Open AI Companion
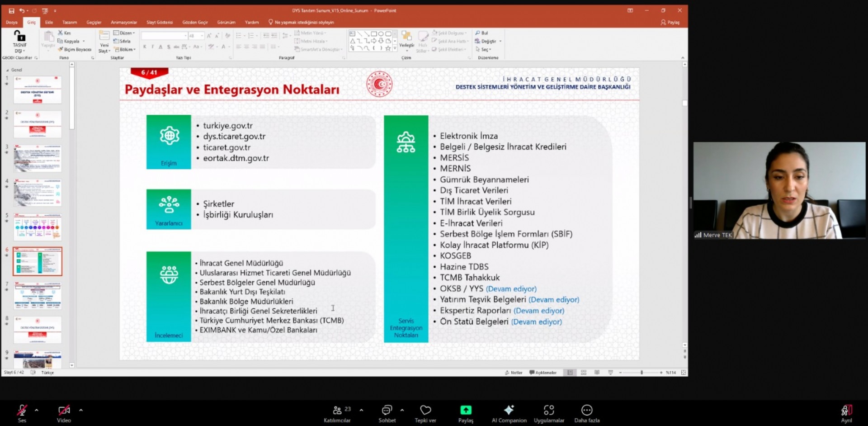 [x=509, y=413]
